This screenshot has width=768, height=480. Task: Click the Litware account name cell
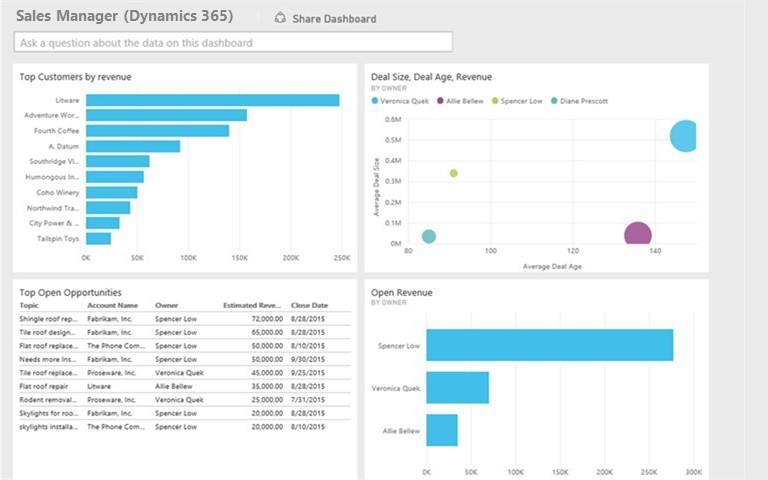click(99, 386)
